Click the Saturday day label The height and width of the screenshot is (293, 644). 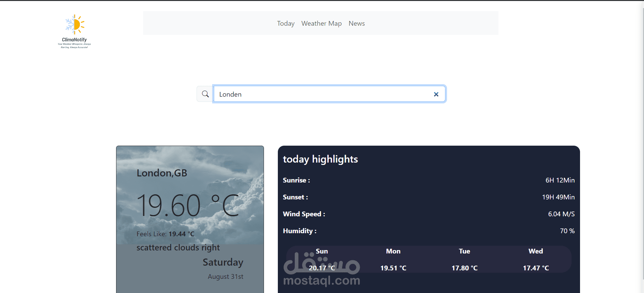pos(223,262)
